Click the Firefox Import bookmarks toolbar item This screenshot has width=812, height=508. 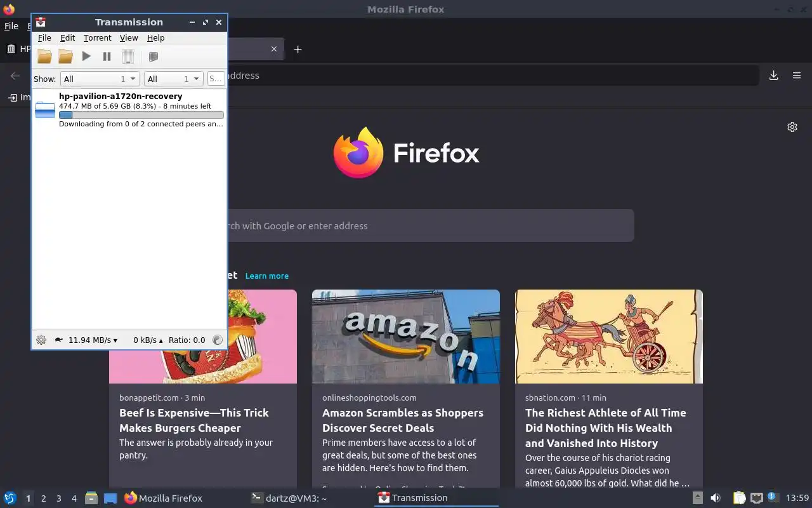coord(19,97)
